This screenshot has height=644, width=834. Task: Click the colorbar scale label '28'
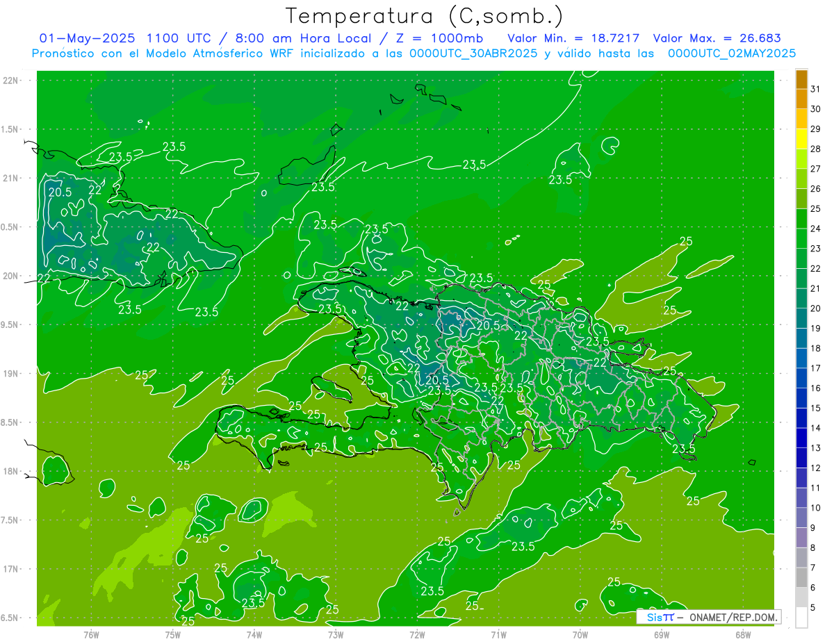(815, 149)
